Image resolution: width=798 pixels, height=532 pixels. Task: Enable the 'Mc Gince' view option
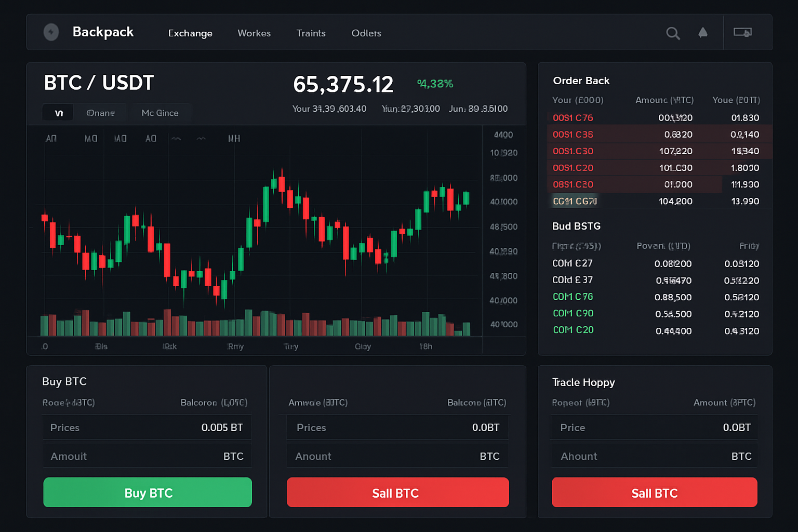tap(161, 112)
